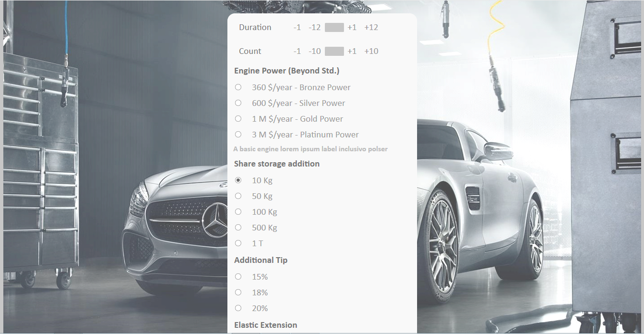This screenshot has height=334, width=644.
Task: Click the Duration label
Action: click(x=255, y=27)
